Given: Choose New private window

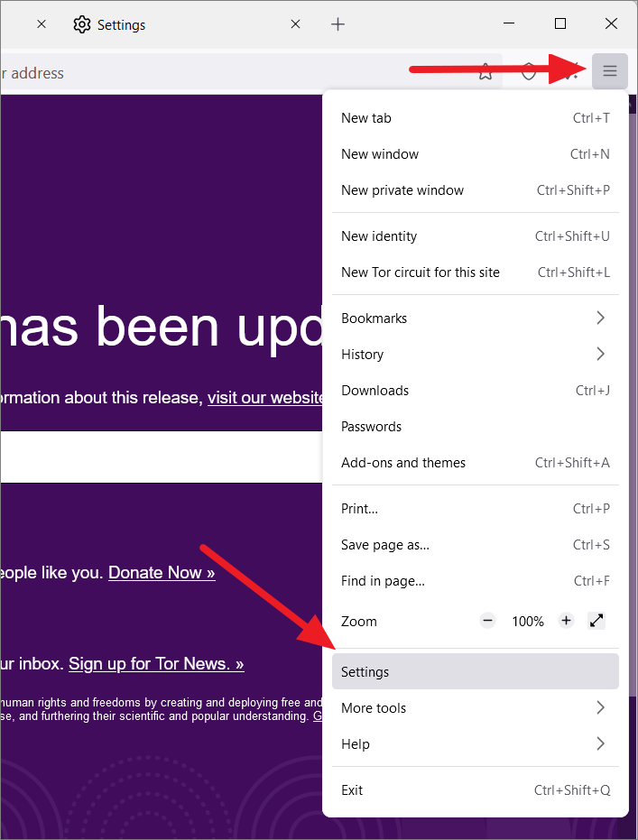Looking at the screenshot, I should [476, 190].
